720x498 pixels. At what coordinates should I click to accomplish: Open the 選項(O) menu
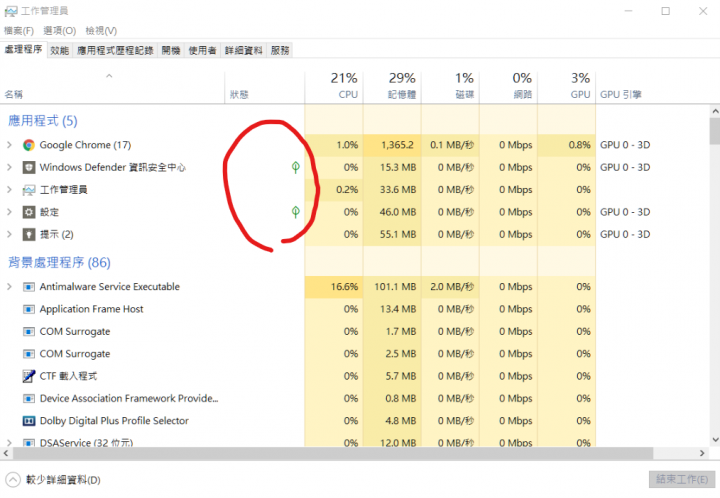click(x=60, y=31)
